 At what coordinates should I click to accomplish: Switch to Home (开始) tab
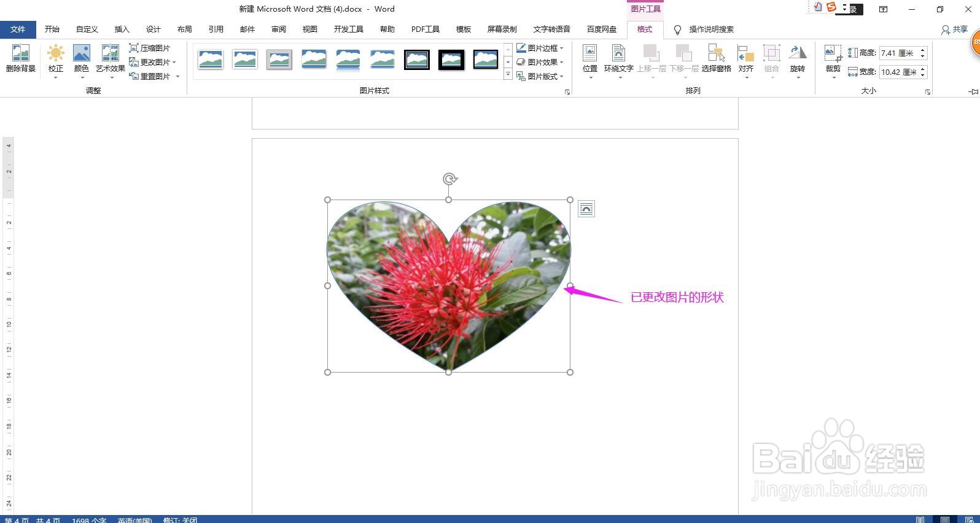[52, 29]
